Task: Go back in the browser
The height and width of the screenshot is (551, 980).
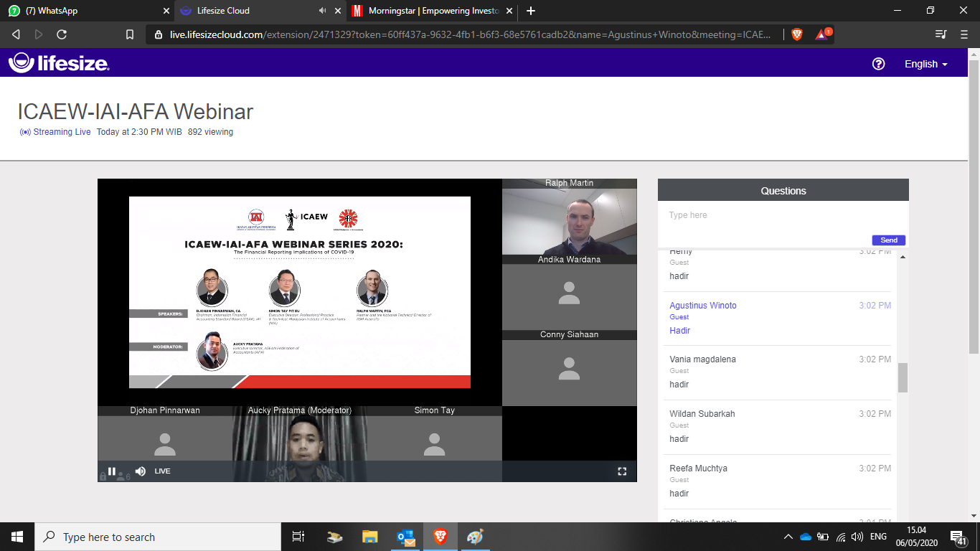Action: [x=16, y=34]
